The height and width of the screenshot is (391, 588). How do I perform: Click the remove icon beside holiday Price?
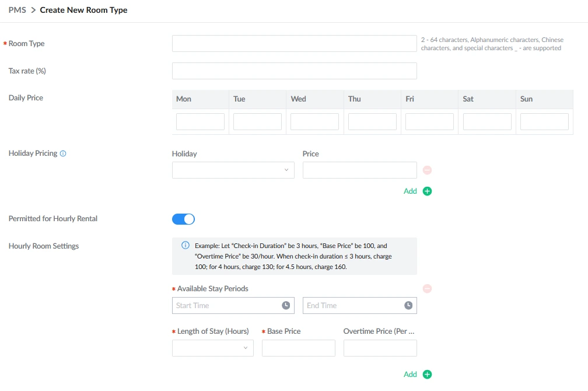pyautogui.click(x=427, y=170)
